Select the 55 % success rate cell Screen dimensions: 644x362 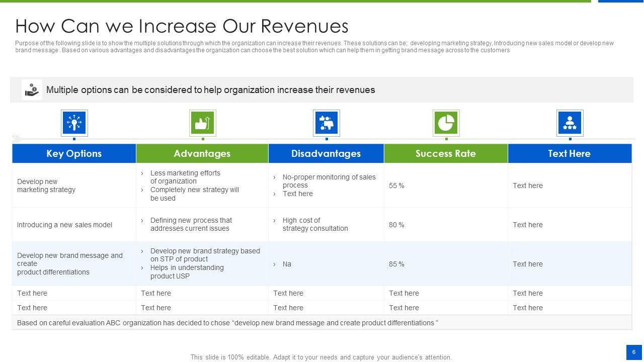396,186
